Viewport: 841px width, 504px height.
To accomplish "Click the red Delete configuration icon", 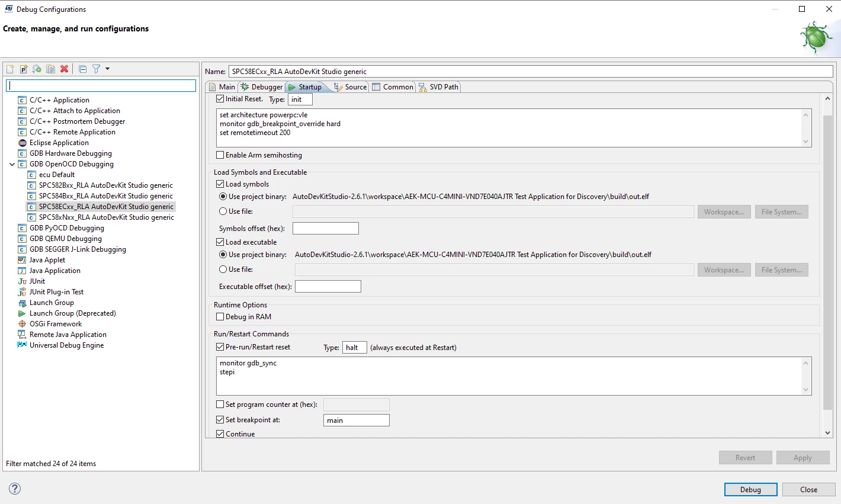I will point(65,69).
